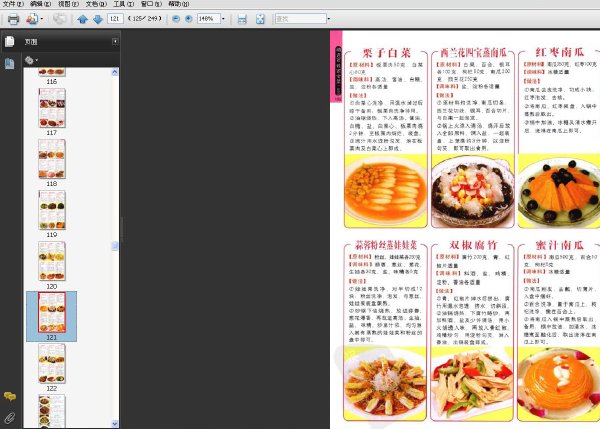The image size is (600, 429).
Task: Open the Comments panel icon in the bottom-left corner
Action: [10, 396]
